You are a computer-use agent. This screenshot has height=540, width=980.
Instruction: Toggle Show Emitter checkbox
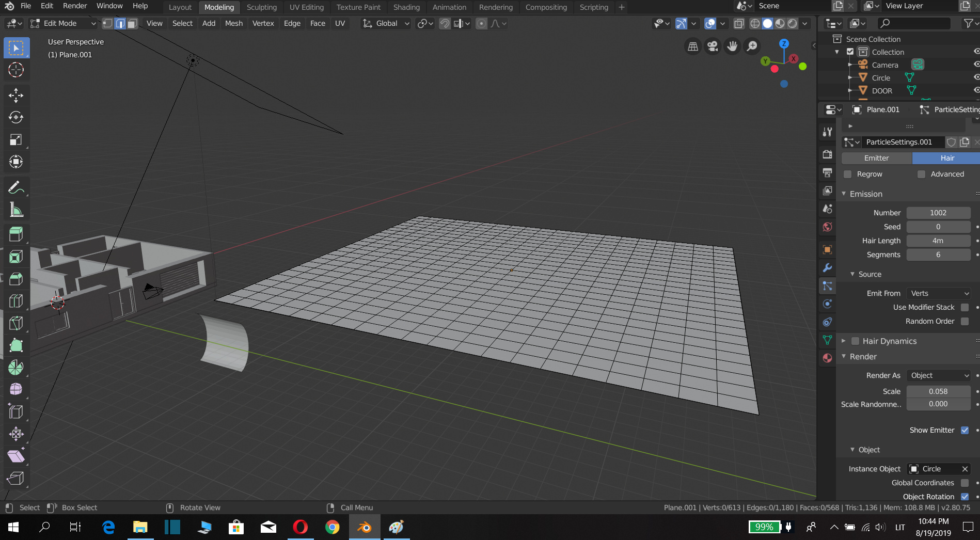pyautogui.click(x=965, y=430)
